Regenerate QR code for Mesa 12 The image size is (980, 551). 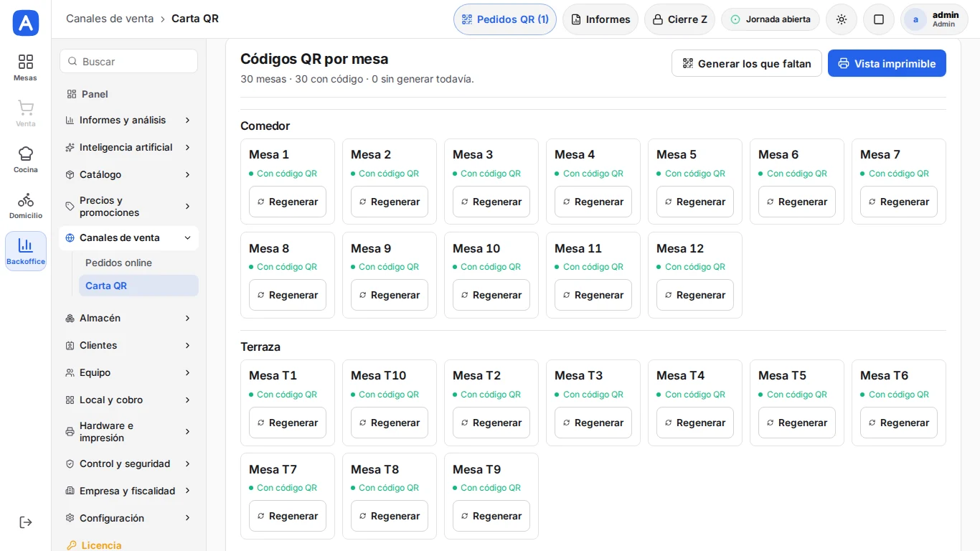(695, 295)
